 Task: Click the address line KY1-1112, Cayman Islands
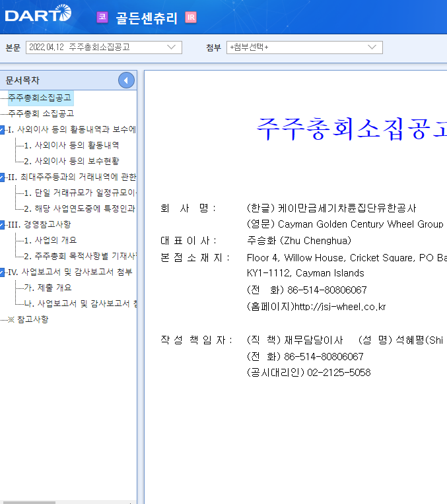pyautogui.click(x=306, y=273)
